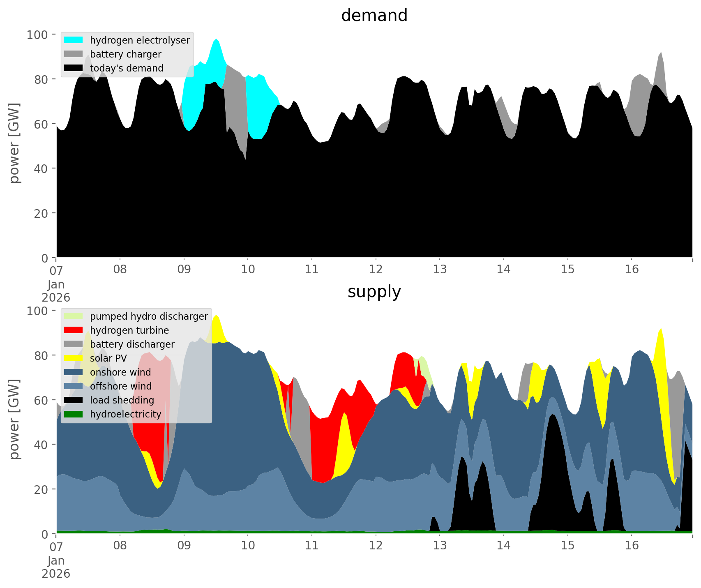Click the red hydrogen turbine legend swatch
The width and height of the screenshot is (701, 588).
tap(74, 330)
